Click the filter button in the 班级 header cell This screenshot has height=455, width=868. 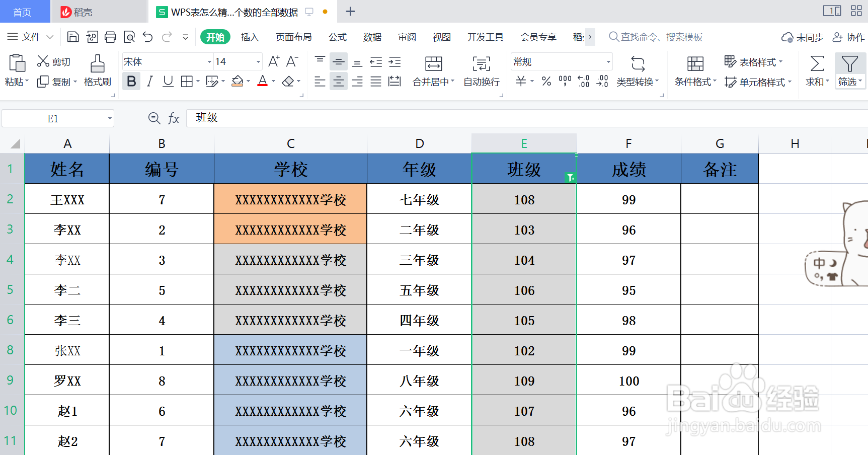(570, 177)
